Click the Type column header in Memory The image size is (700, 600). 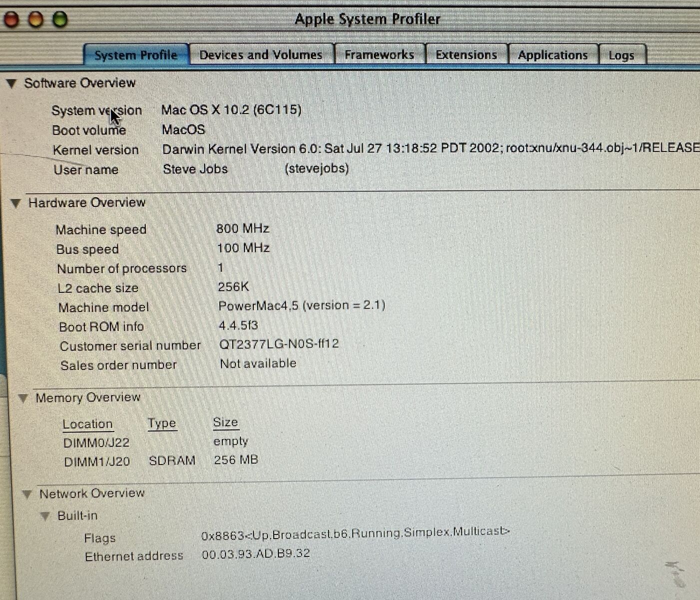point(162,423)
